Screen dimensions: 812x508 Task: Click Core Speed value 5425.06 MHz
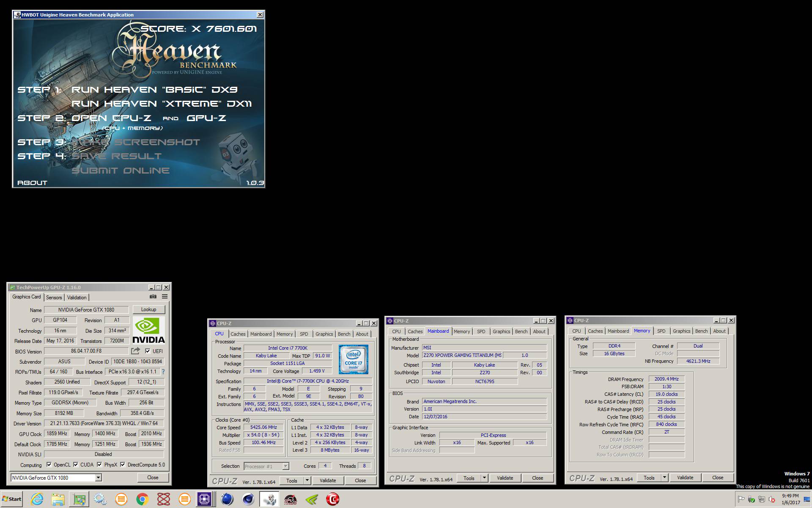[263, 427]
